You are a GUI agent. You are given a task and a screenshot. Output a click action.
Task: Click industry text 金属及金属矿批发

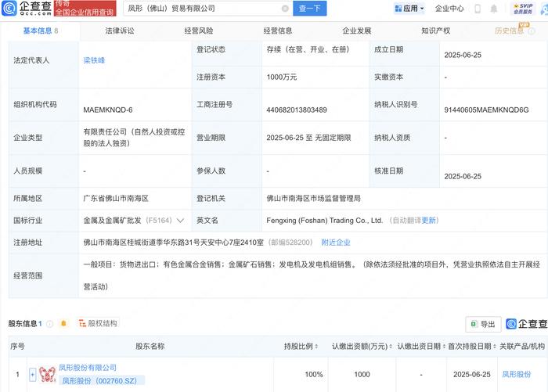click(x=112, y=221)
